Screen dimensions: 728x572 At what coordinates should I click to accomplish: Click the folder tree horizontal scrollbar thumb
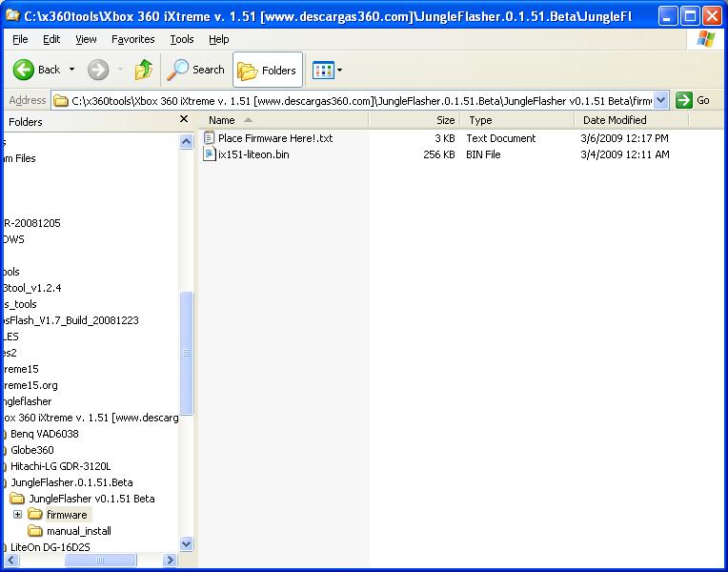click(x=100, y=560)
